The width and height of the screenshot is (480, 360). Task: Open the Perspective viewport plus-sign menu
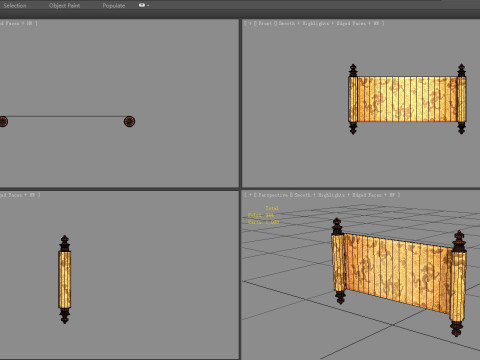point(250,195)
